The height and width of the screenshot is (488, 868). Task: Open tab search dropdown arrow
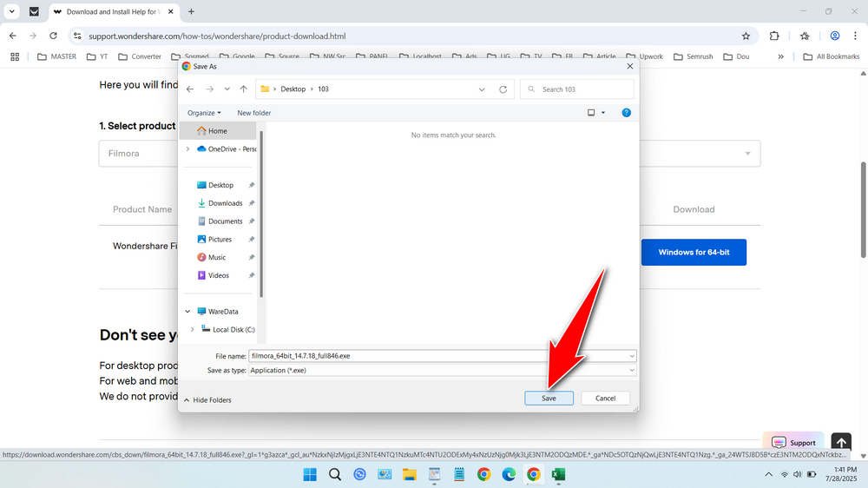pos(11,11)
